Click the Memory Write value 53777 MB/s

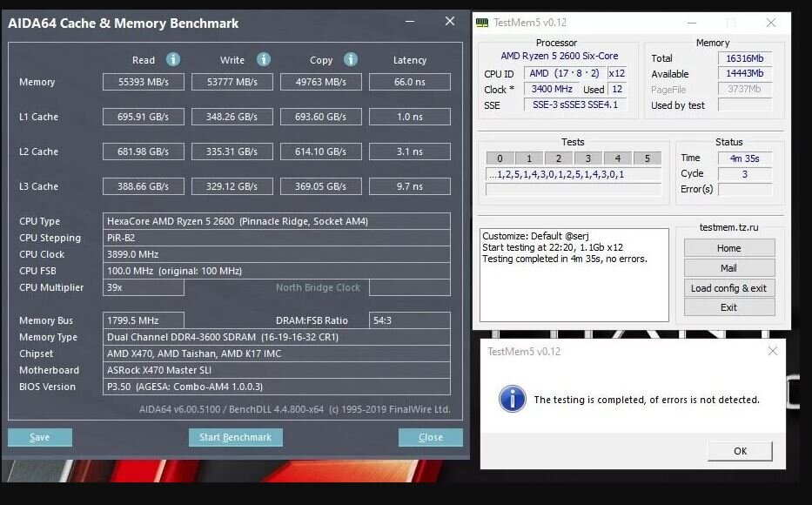[x=232, y=82]
